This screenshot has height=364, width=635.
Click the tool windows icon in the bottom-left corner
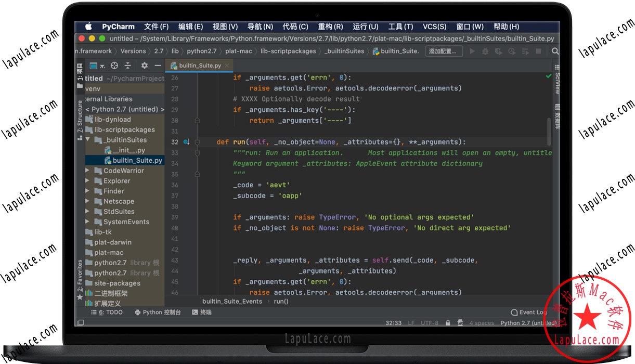(81, 323)
